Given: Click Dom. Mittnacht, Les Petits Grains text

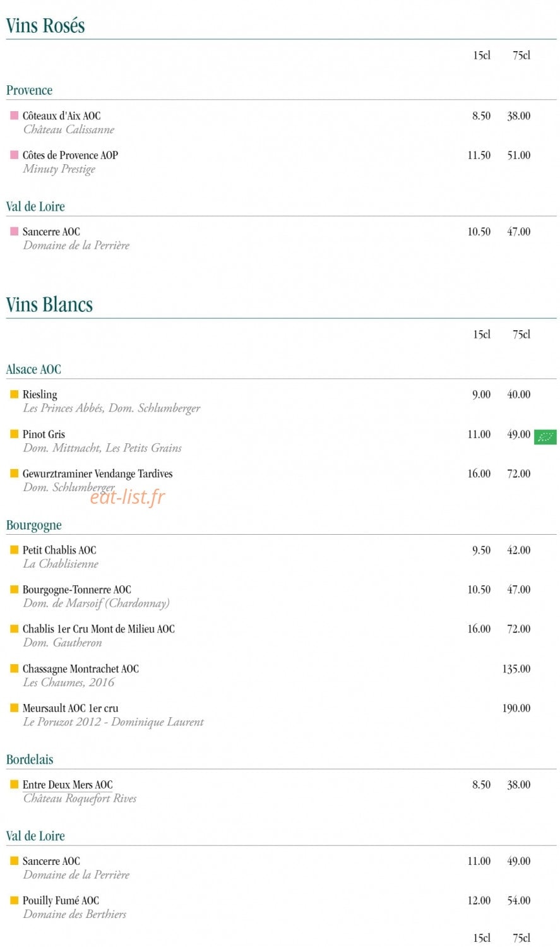Looking at the screenshot, I should (x=102, y=448).
